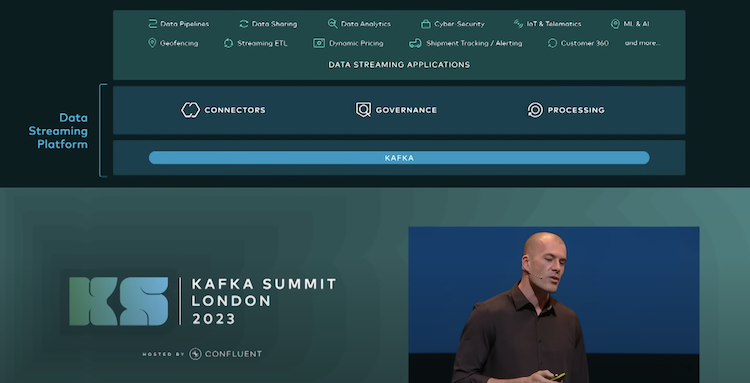Click the Governance shield icon

click(363, 110)
